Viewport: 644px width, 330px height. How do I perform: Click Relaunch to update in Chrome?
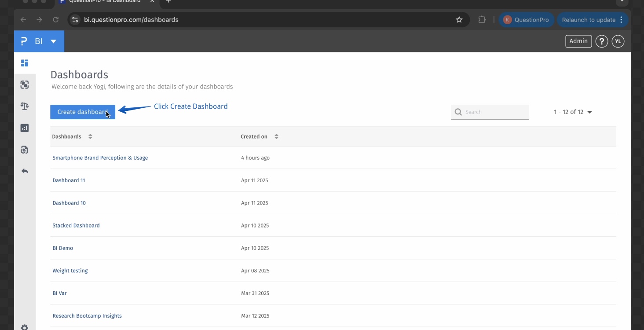click(589, 20)
